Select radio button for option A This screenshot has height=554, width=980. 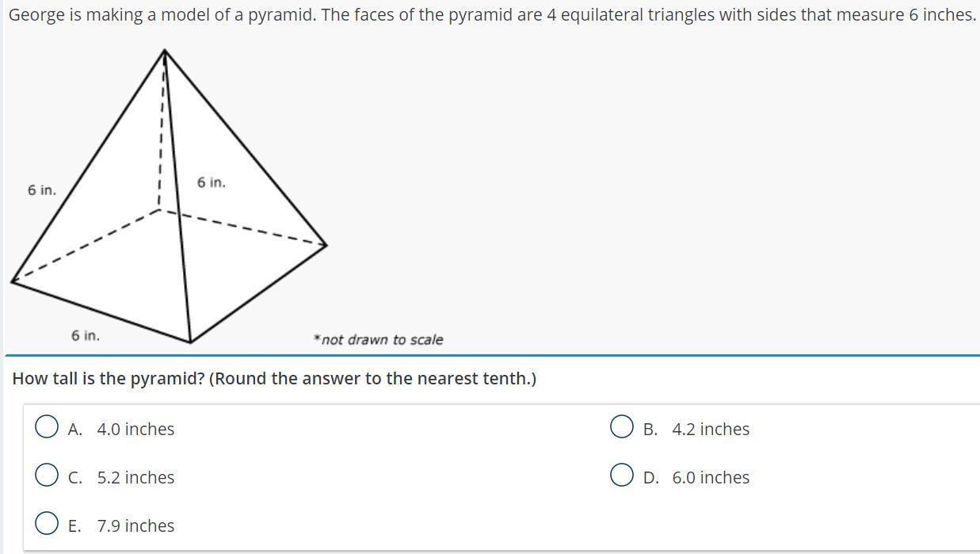pos(47,427)
